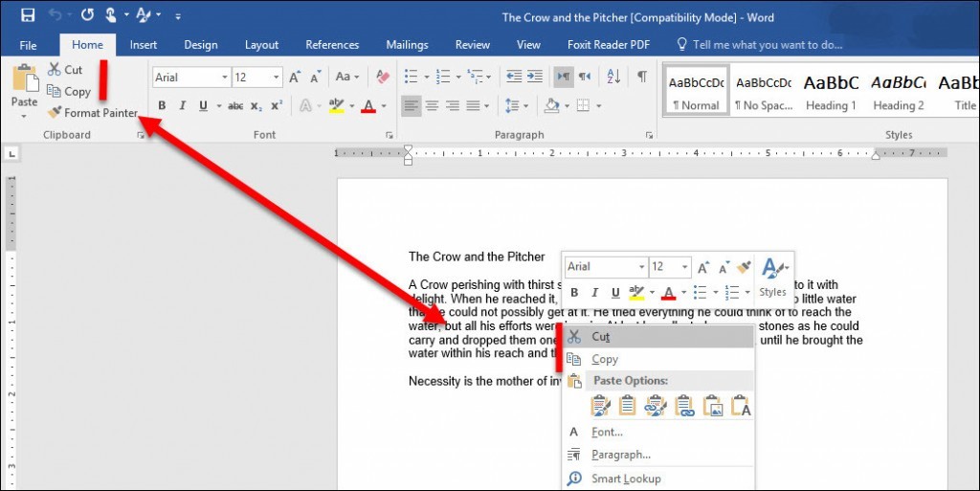Click the Clear All Formatting eraser icon
The height and width of the screenshot is (491, 980).
[x=383, y=77]
